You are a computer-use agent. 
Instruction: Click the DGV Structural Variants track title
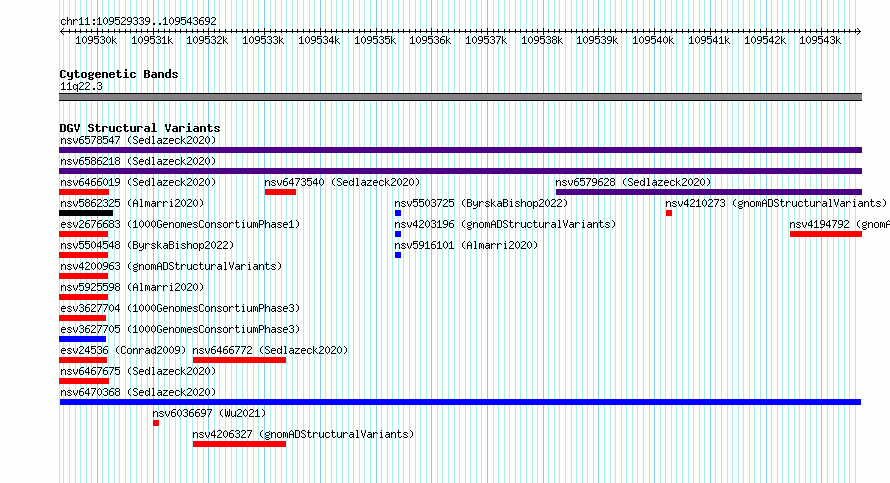tap(140, 128)
